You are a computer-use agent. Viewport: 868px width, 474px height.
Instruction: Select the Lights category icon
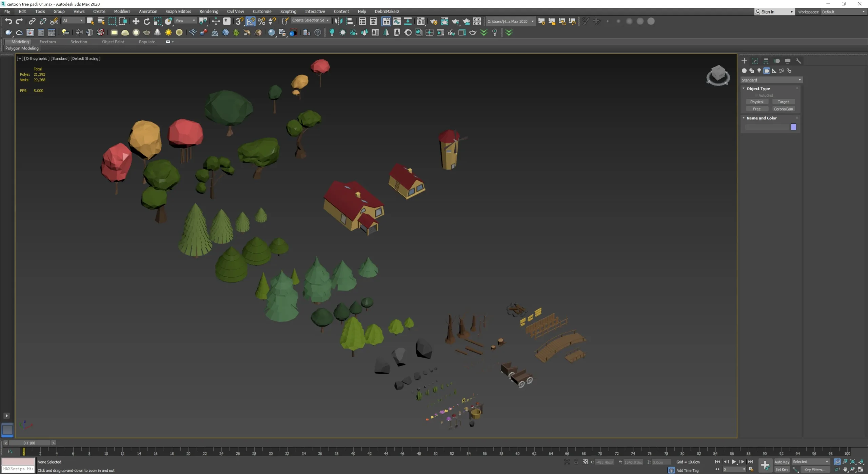coord(759,71)
